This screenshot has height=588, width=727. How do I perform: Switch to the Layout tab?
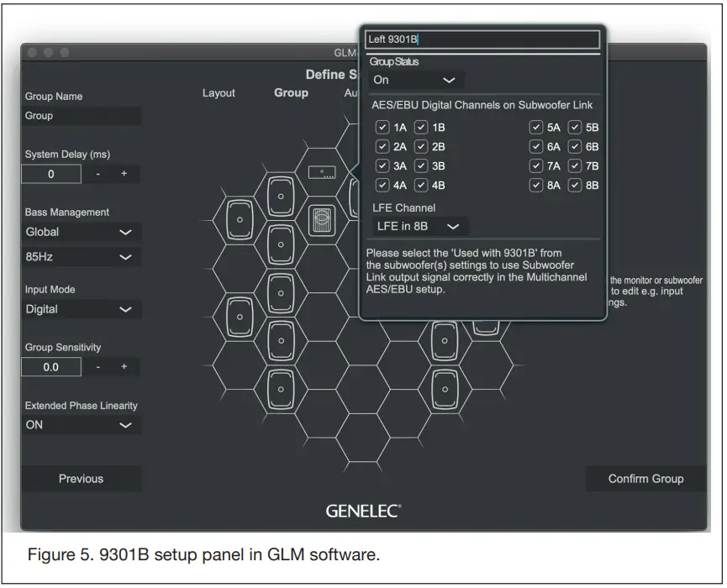point(219,93)
